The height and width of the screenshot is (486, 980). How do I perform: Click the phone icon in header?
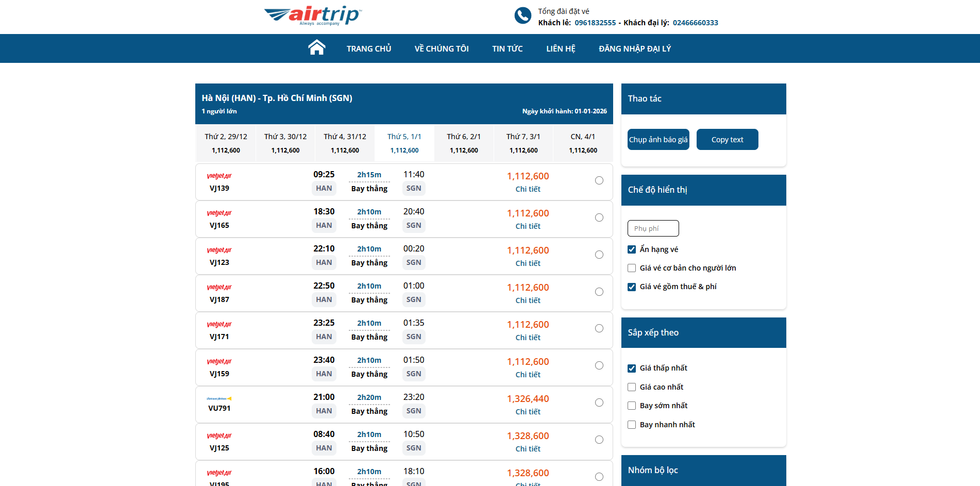[x=522, y=16]
